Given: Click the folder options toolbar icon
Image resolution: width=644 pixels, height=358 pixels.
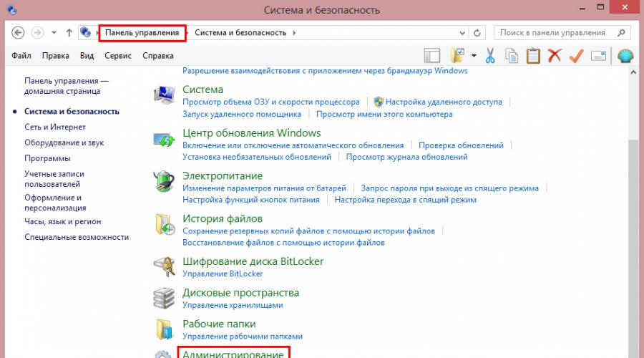Looking at the screenshot, I should [457, 55].
